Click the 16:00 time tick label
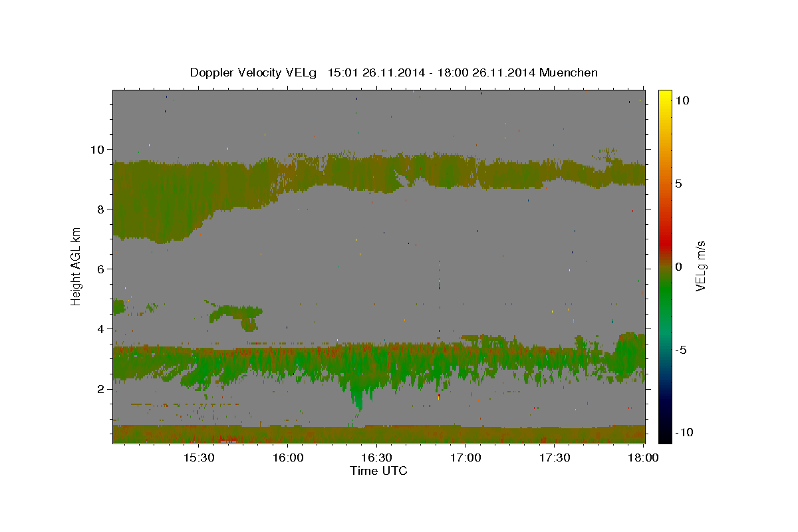Viewport: 798px width, 532px height. tap(287, 458)
